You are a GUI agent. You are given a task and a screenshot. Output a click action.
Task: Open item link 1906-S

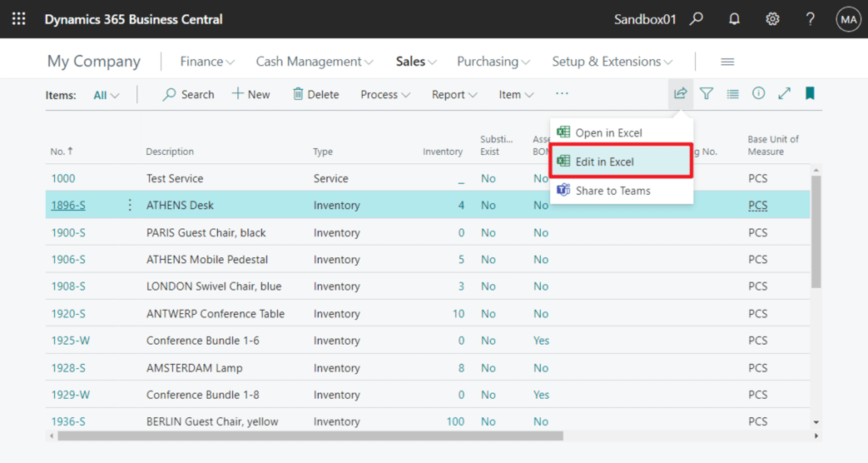tap(68, 260)
